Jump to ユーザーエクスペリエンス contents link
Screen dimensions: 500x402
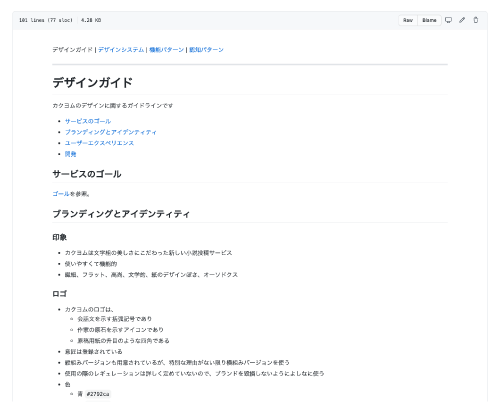pyautogui.click(x=99, y=143)
